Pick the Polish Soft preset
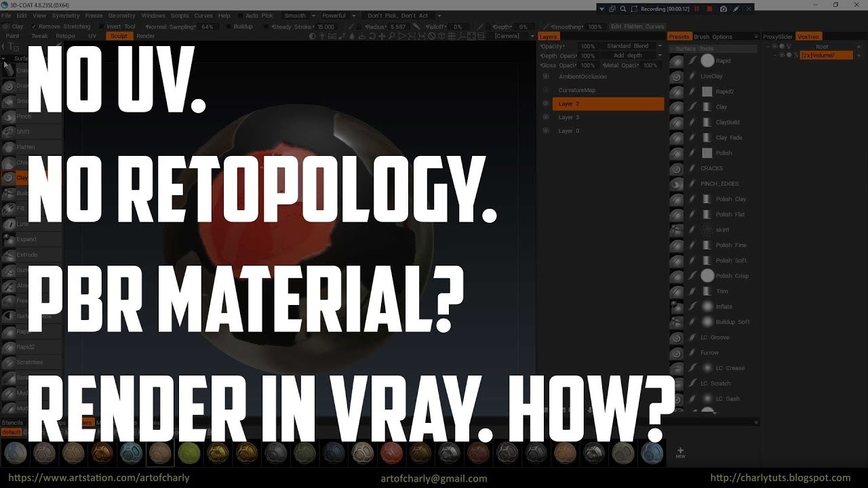 pyautogui.click(x=731, y=261)
